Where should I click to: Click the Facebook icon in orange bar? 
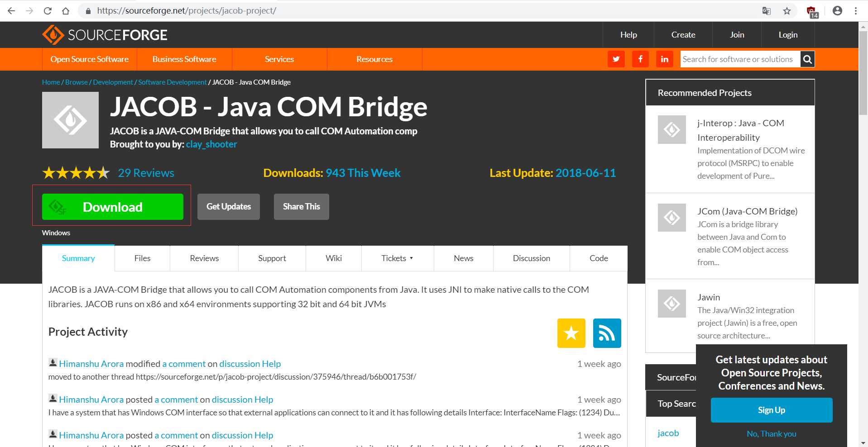click(640, 59)
